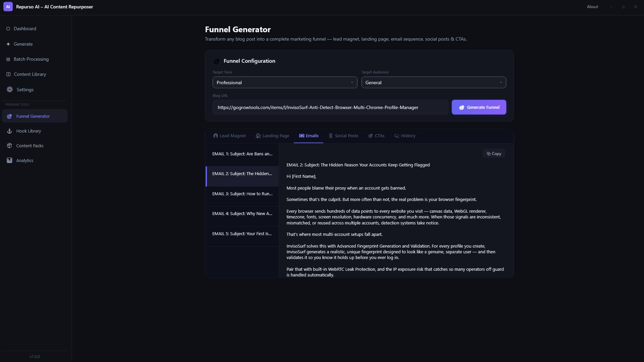The image size is (644, 362).
Task: Switch to the Lead Magnet tab
Action: 229,136
